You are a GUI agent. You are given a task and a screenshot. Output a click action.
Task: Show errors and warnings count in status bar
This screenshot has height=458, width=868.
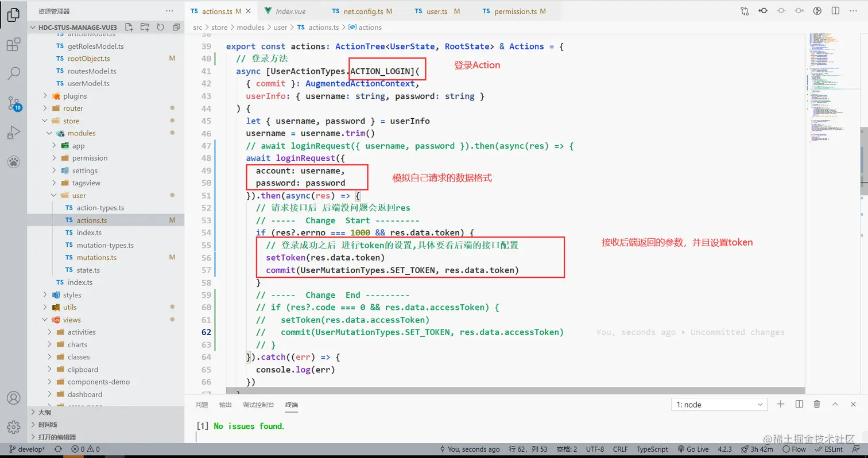tap(86, 449)
